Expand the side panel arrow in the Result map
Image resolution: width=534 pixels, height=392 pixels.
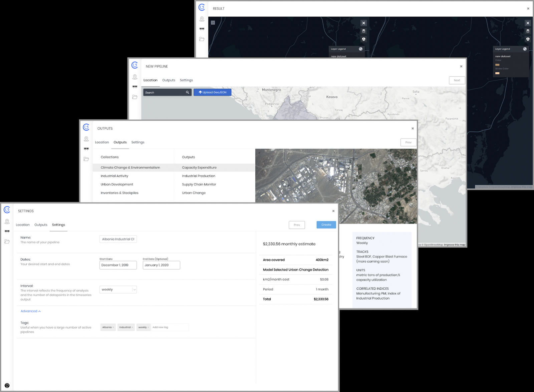click(x=213, y=23)
